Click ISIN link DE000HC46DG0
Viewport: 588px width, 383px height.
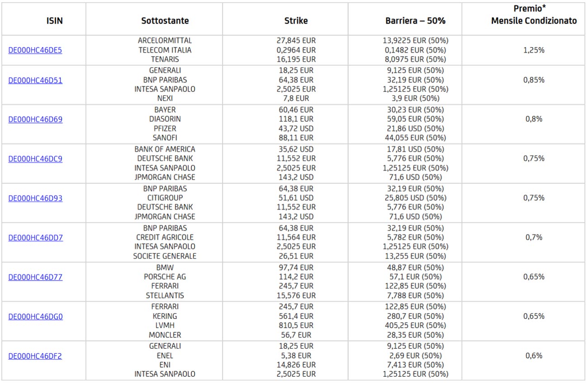pyautogui.click(x=35, y=316)
